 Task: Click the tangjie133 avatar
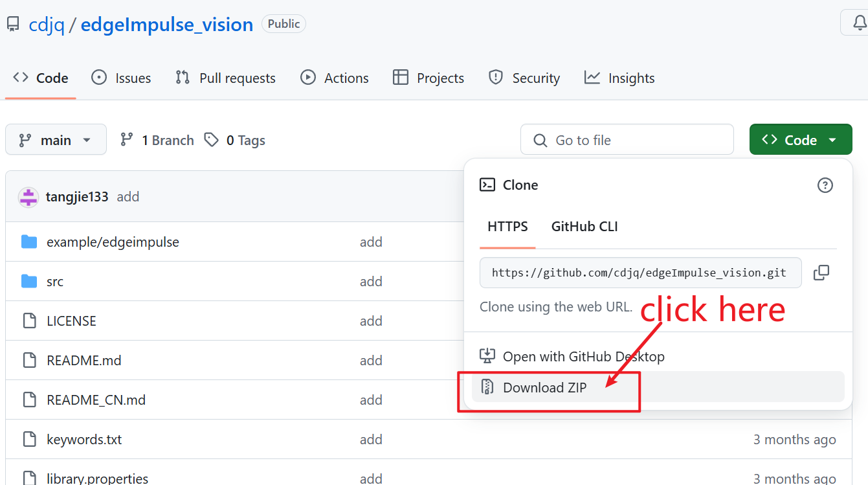[x=28, y=197]
